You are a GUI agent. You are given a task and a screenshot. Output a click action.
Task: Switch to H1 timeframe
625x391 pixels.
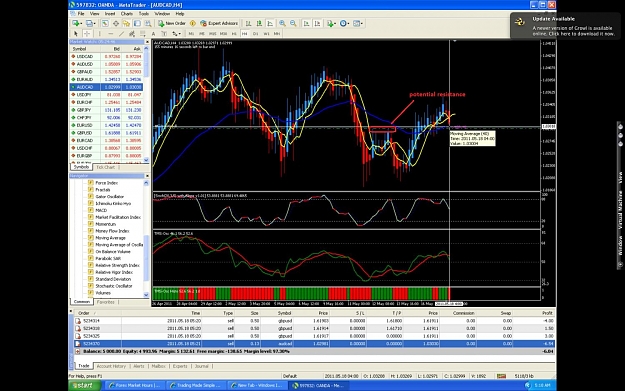tap(234, 34)
